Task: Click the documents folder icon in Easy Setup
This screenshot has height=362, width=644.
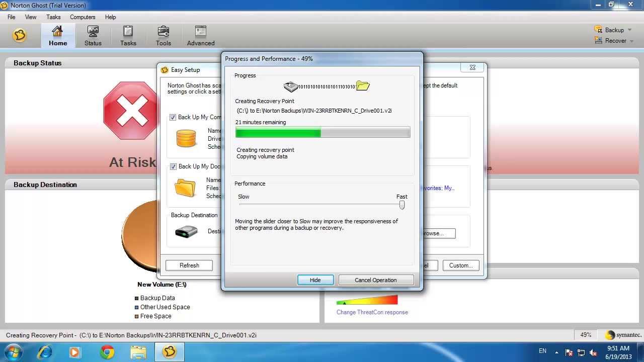Action: click(x=185, y=188)
